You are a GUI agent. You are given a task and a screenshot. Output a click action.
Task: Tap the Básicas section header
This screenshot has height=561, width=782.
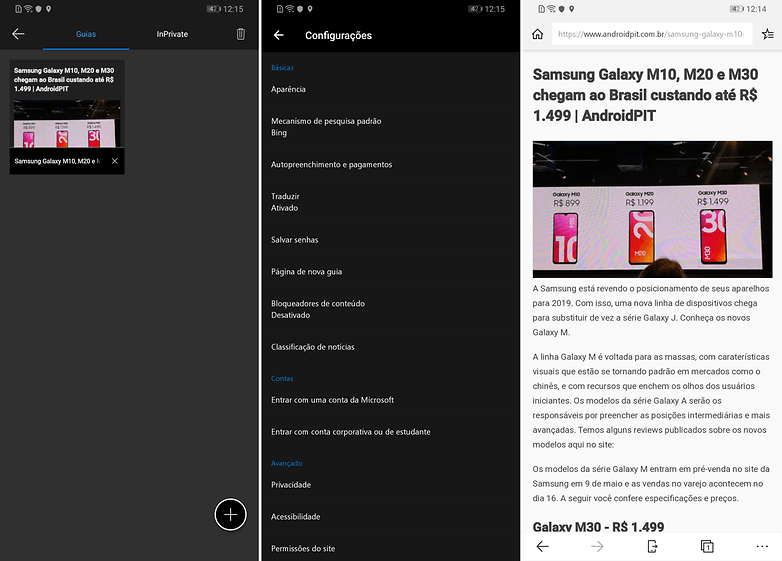click(x=282, y=68)
